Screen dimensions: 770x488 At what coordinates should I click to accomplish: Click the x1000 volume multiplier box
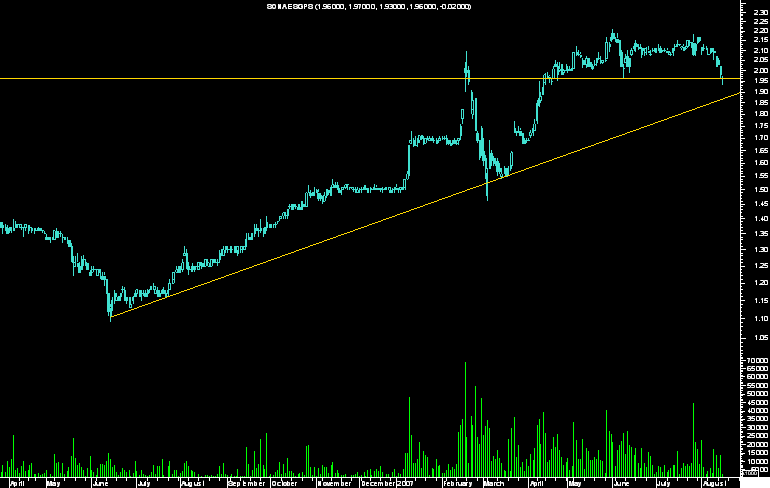pyautogui.click(x=749, y=473)
